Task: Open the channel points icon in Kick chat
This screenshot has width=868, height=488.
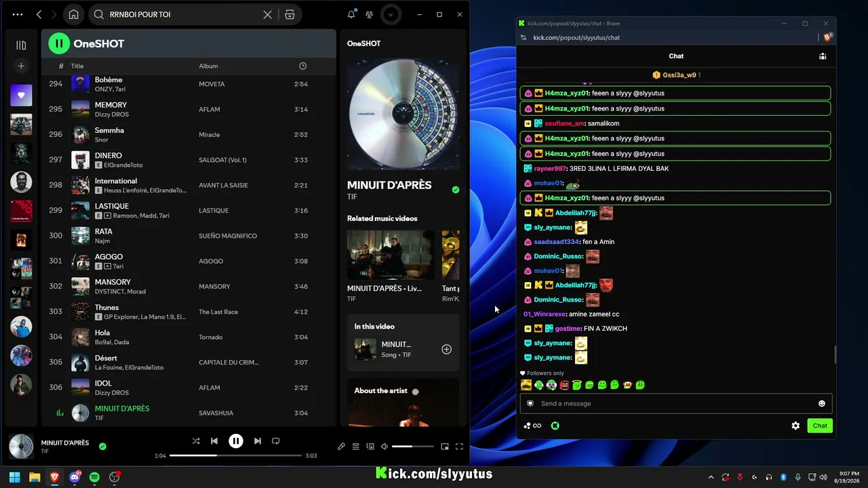Action: [532, 426]
